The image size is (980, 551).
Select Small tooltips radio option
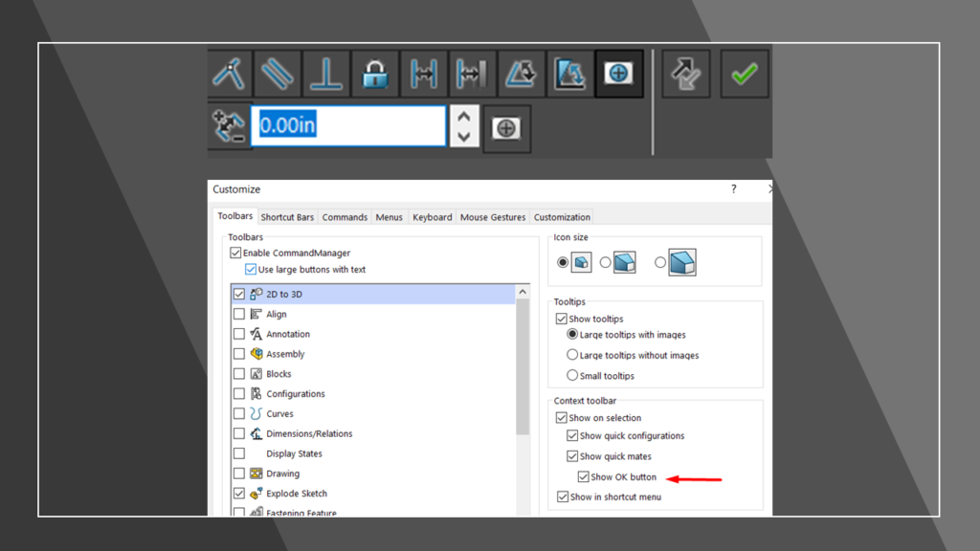click(572, 376)
